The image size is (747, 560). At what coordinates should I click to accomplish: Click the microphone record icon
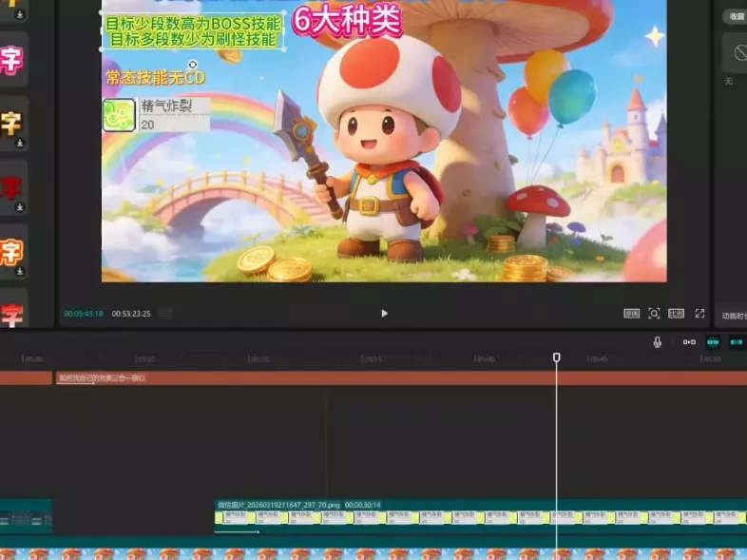tap(658, 342)
